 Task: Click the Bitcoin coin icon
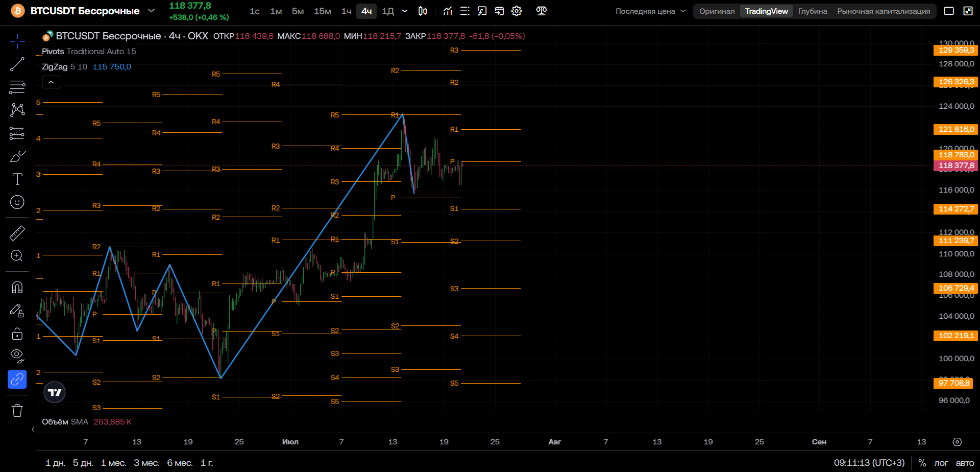click(x=18, y=11)
